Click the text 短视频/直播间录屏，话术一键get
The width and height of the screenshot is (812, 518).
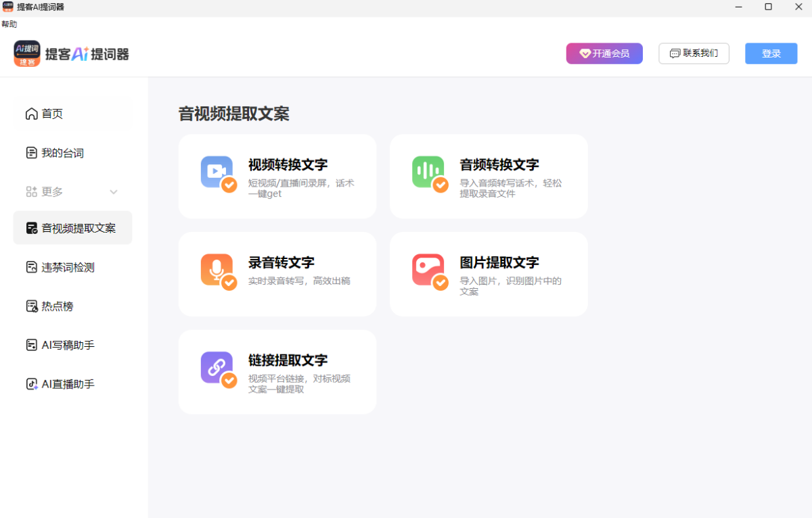tap(301, 188)
